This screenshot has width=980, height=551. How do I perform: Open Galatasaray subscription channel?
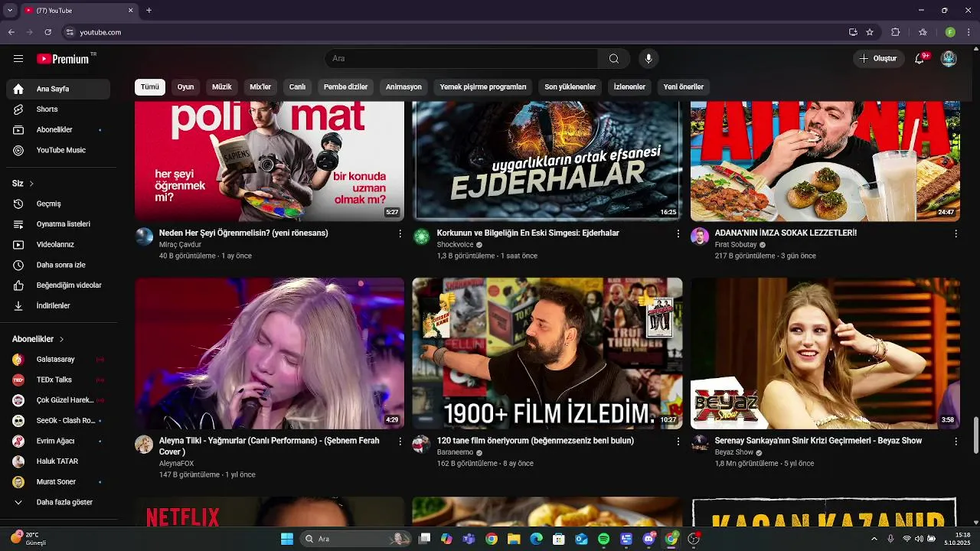point(58,360)
